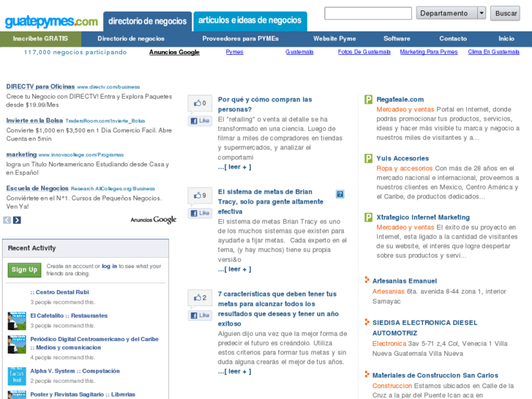This screenshot has width=532, height=399.
Task: Click thumbs-up counter on 'Por qué y cómo compran' article
Action: (x=200, y=103)
